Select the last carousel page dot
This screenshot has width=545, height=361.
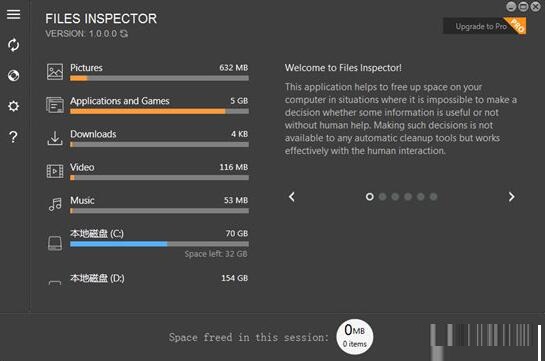pos(433,197)
